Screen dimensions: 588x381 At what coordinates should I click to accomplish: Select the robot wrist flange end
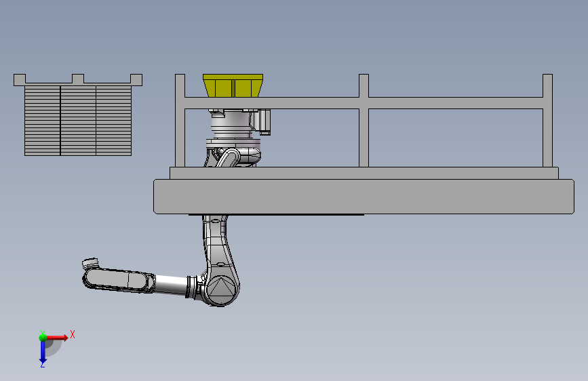pos(90,263)
